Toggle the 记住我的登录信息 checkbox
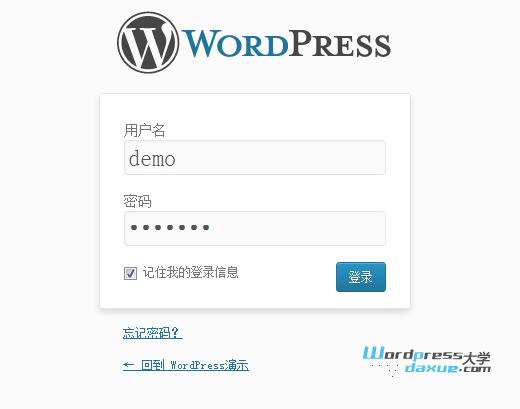The image size is (520, 409). coord(130,273)
